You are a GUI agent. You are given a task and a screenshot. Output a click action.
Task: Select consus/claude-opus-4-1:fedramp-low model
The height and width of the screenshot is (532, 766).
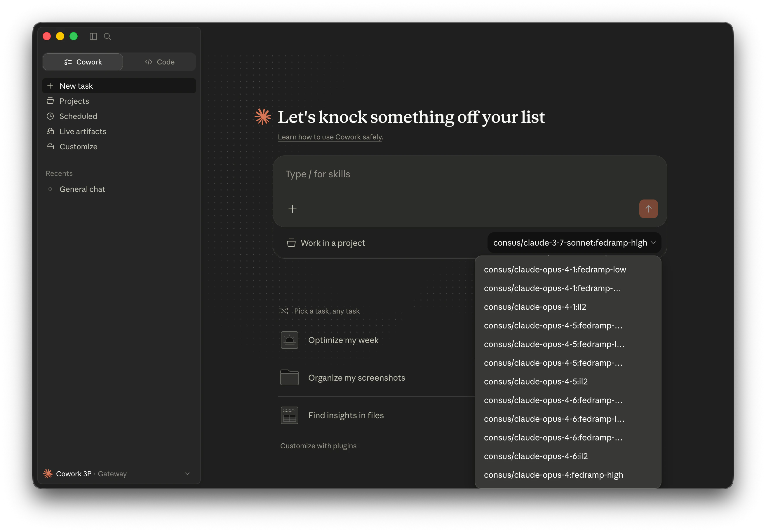point(568,270)
